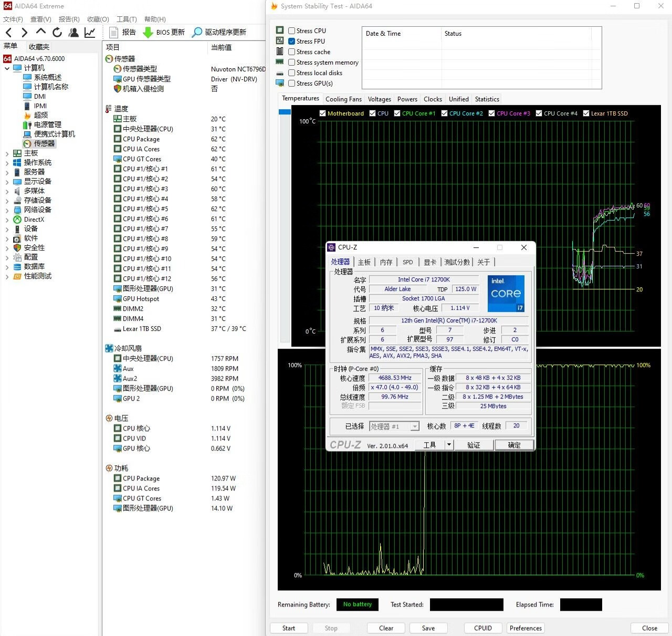The height and width of the screenshot is (636, 672).
Task: Click the BIOS 更新 green download icon
Action: pyautogui.click(x=148, y=33)
